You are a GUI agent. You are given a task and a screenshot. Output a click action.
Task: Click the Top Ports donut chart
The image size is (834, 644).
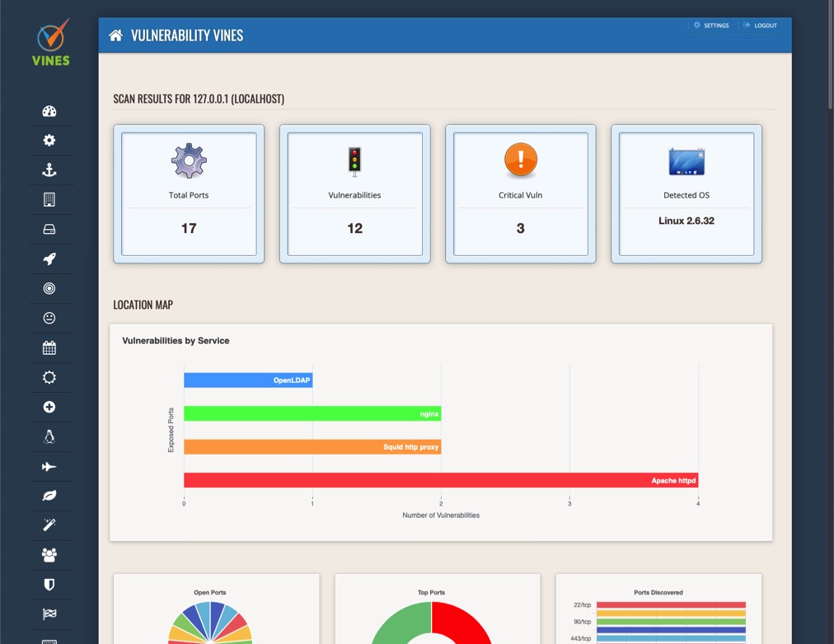[x=431, y=623]
